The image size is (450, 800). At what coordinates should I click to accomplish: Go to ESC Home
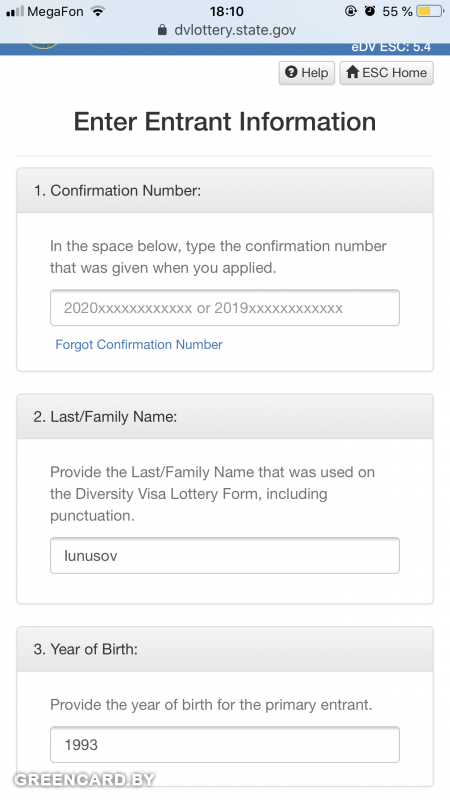pyautogui.click(x=387, y=72)
